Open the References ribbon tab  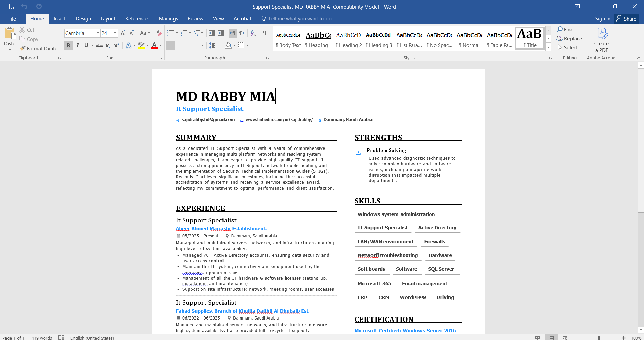pos(137,19)
